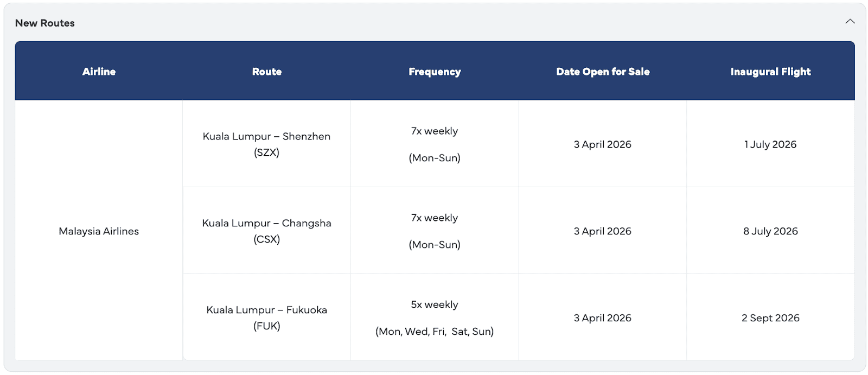Select the Kuala Lumpur – Shenzhen (SZX) route
868x375 pixels.
[266, 144]
